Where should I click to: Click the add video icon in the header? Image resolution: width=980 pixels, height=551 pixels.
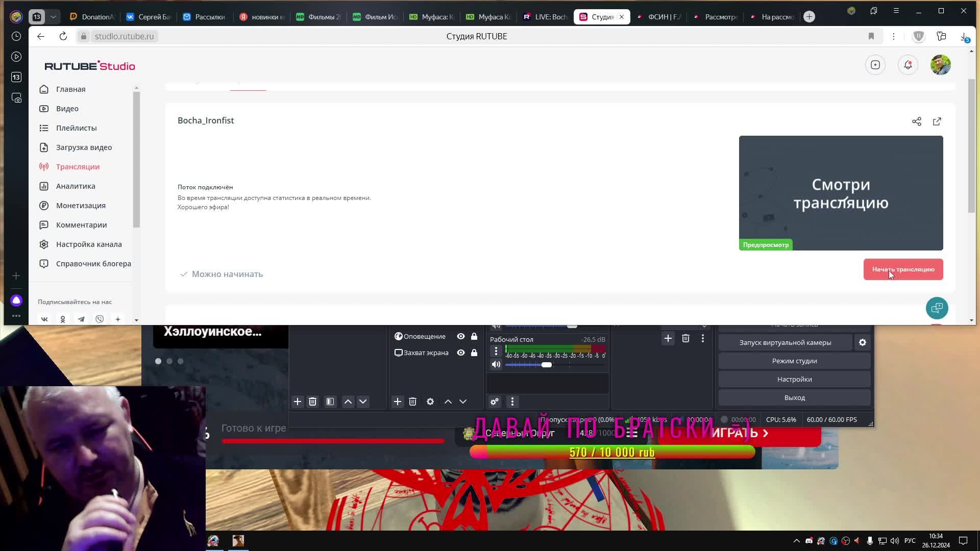point(875,65)
